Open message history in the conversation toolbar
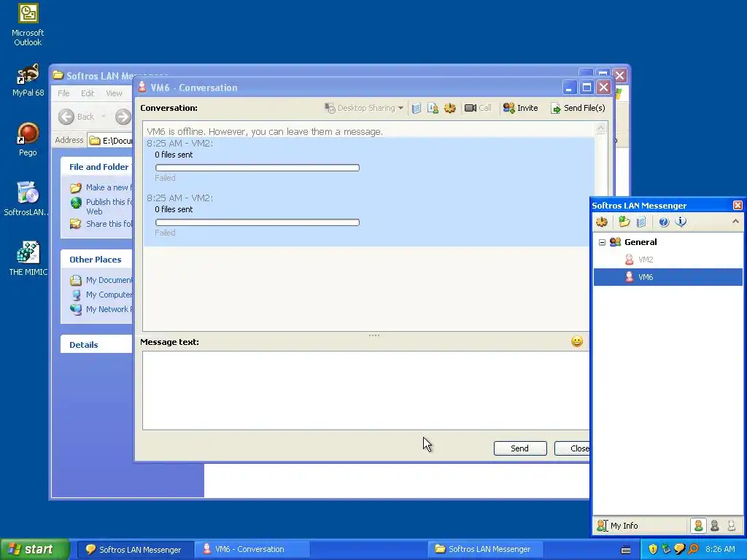This screenshot has width=747, height=560. tap(416, 108)
